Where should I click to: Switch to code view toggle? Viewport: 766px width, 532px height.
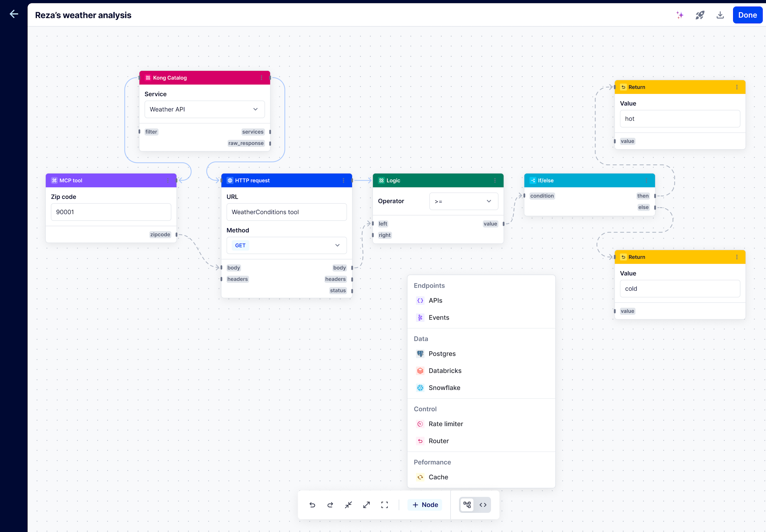point(483,505)
